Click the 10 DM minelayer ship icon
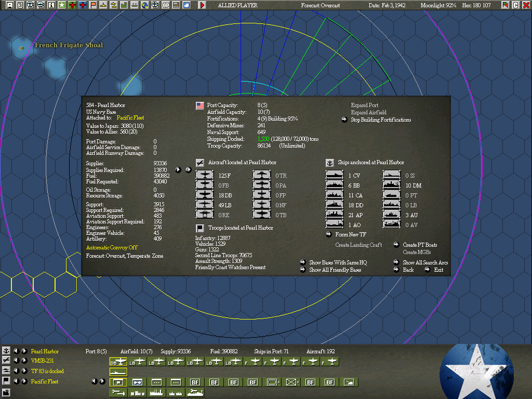The width and height of the screenshot is (532, 399). (392, 185)
